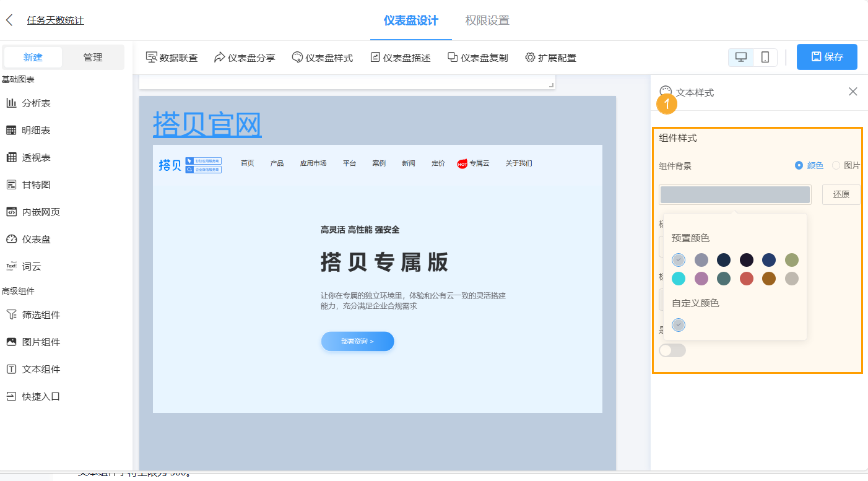Image resolution: width=868 pixels, height=481 pixels.
Task: Close the 文本样式 panel
Action: [x=853, y=91]
